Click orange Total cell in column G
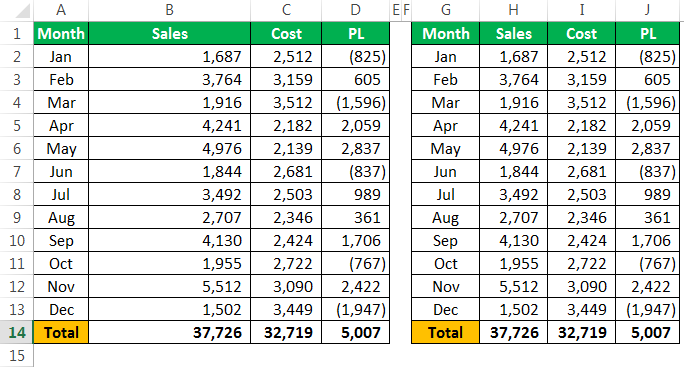The height and width of the screenshot is (367, 684). click(x=445, y=332)
